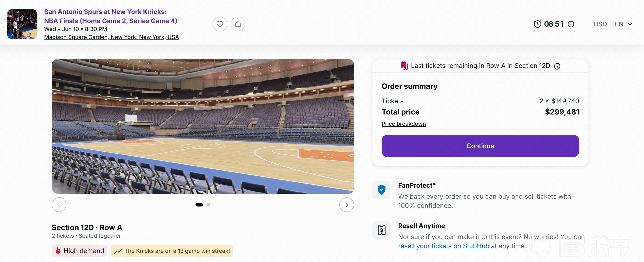Click the Continue button
The height and width of the screenshot is (262, 644).
[480, 146]
